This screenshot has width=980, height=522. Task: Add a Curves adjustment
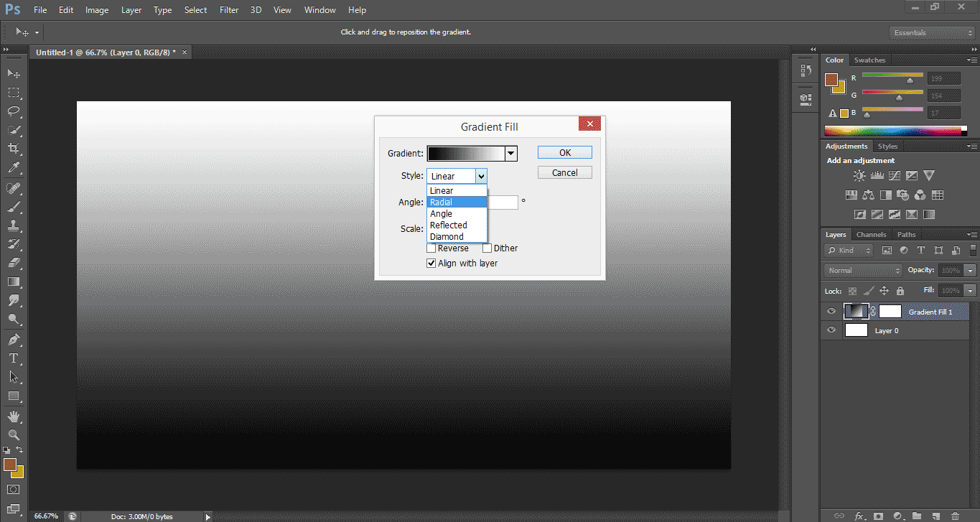[x=895, y=175]
